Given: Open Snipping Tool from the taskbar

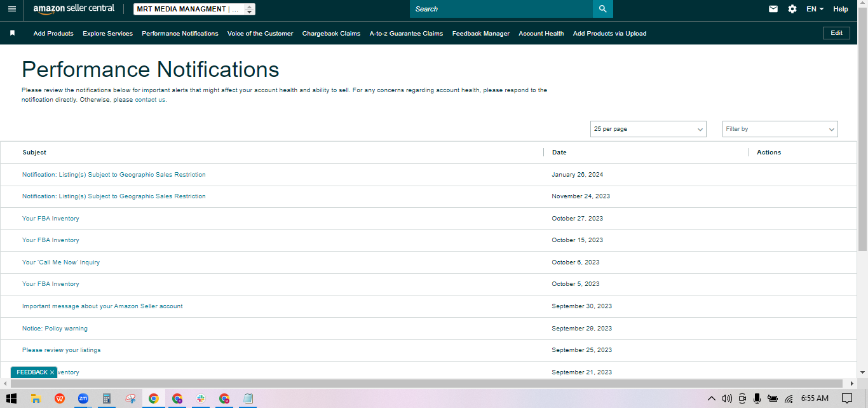Looking at the screenshot, I should [x=130, y=398].
